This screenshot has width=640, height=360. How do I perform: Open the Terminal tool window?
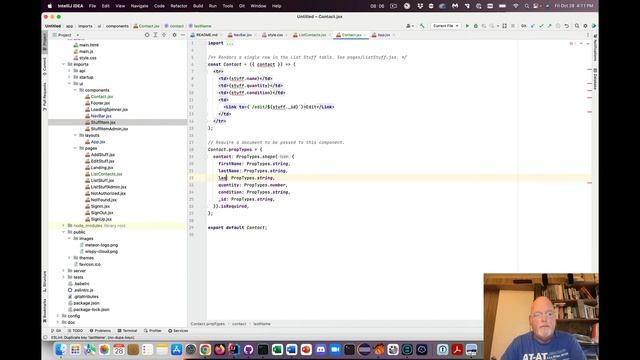click(x=127, y=331)
